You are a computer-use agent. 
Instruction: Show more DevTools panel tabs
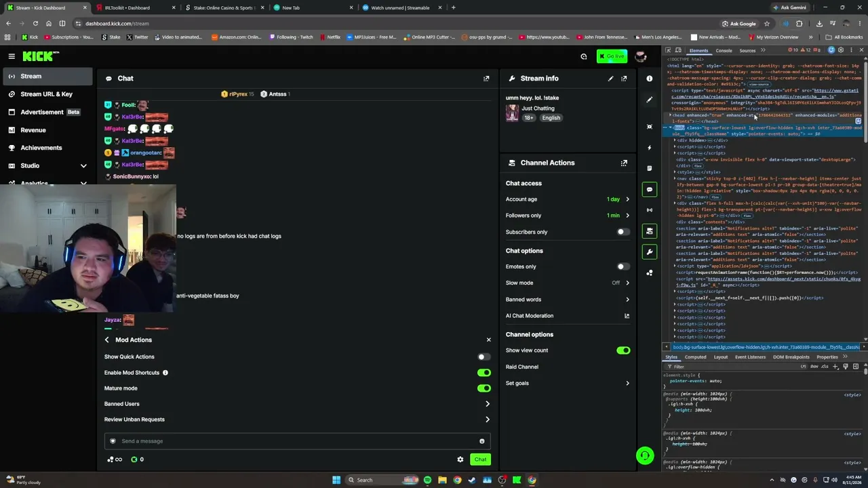click(x=763, y=50)
